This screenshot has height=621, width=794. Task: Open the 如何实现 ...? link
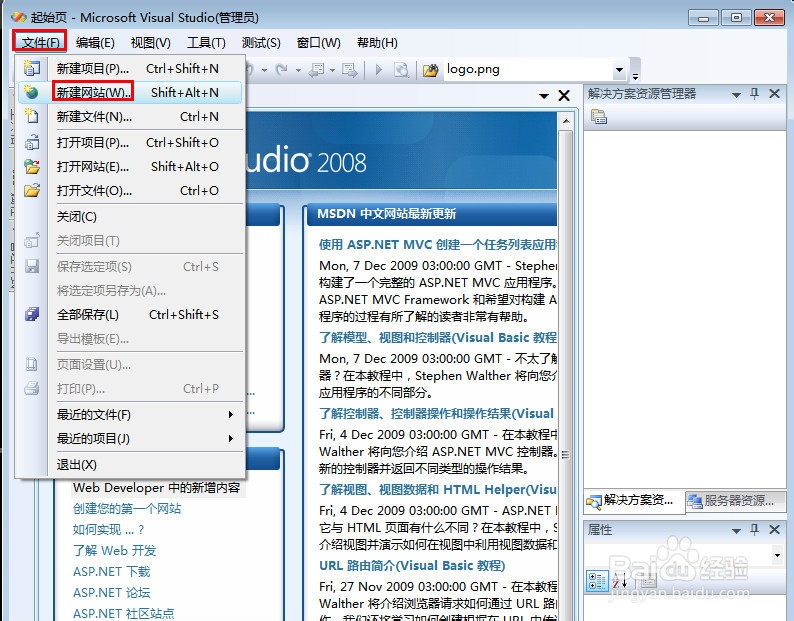[x=108, y=530]
